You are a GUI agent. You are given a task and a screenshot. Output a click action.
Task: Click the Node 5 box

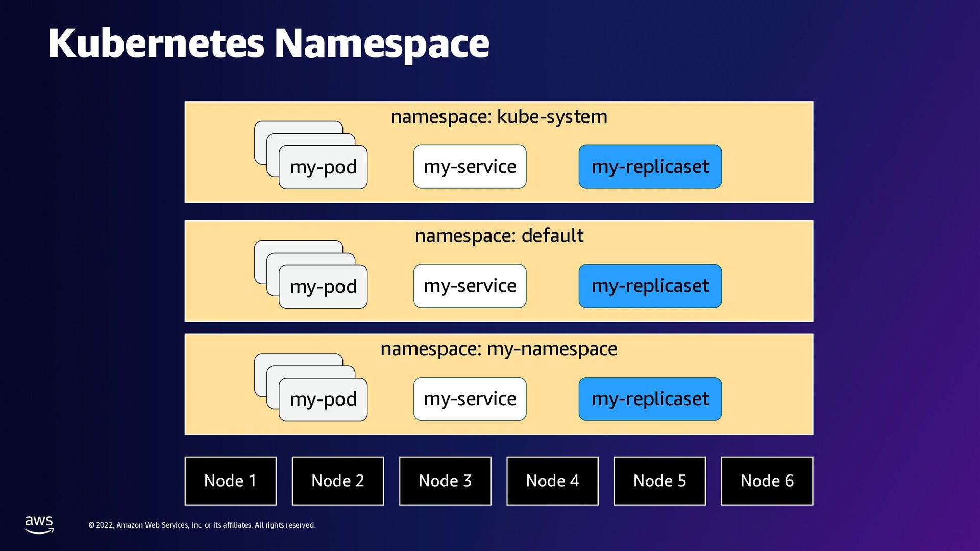point(659,481)
